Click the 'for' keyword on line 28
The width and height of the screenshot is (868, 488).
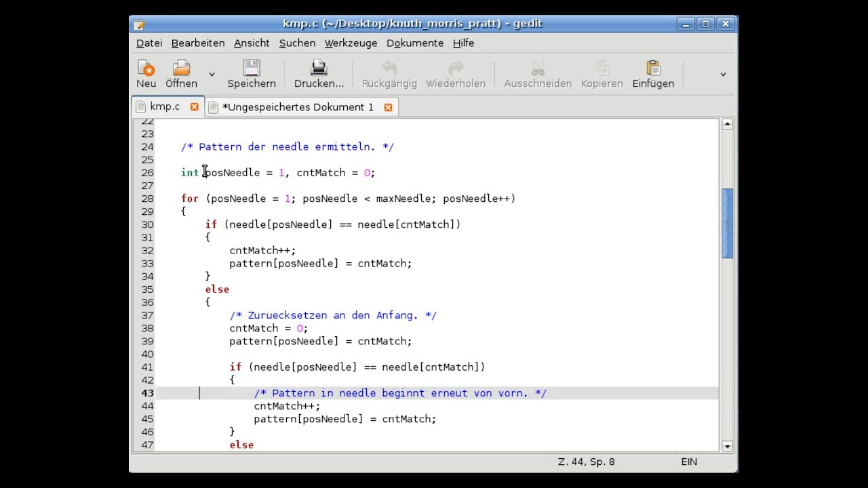[189, 199]
